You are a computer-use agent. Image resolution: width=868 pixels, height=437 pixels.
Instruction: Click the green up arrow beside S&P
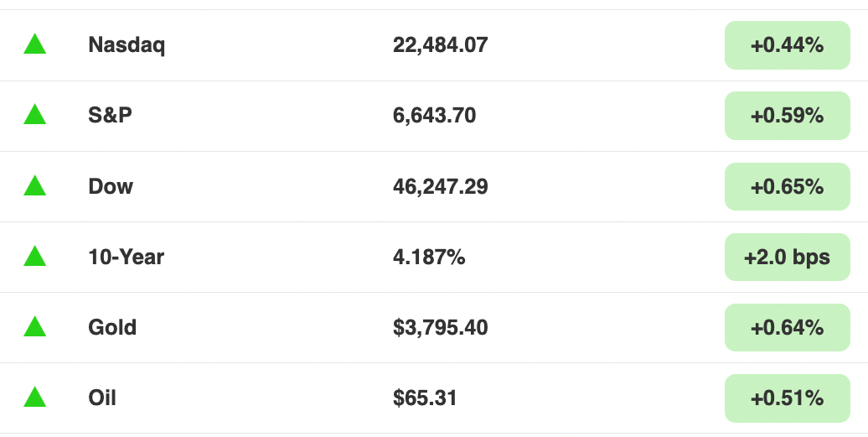click(35, 114)
